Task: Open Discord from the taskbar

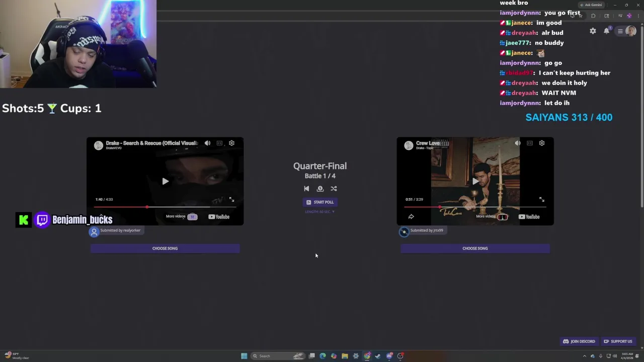Action: point(389,356)
